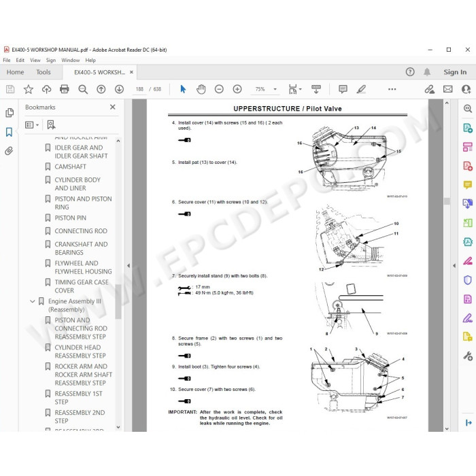Open FLYWHEEL AND FLYWHEEL HOUSING bookmark
This screenshot has height=476, width=476.
click(x=83, y=267)
